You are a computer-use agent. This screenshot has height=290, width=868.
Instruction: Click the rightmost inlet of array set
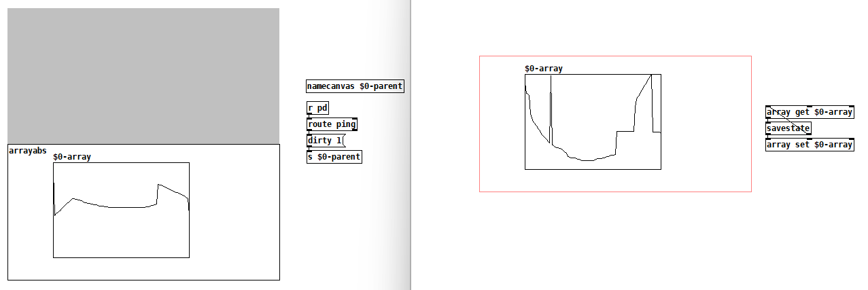click(851, 139)
